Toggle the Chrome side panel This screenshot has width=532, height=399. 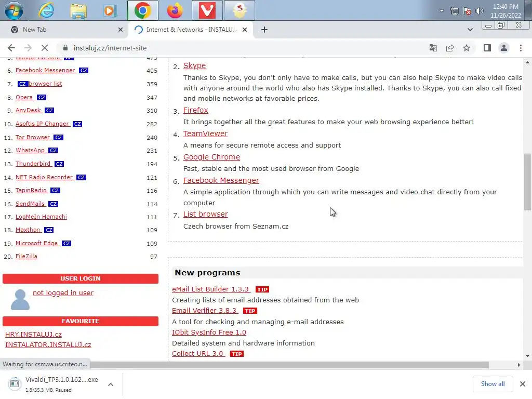point(487,48)
